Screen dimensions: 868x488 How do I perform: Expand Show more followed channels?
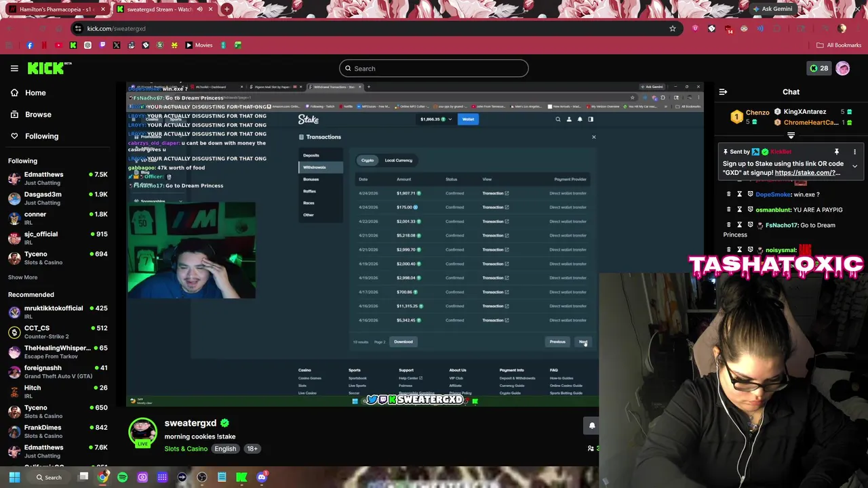coord(22,277)
